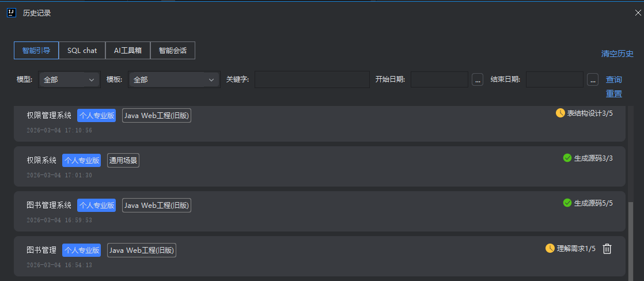Screen dimensions: 644x281
Task: Switch to the SQL chat tab
Action: tap(82, 51)
